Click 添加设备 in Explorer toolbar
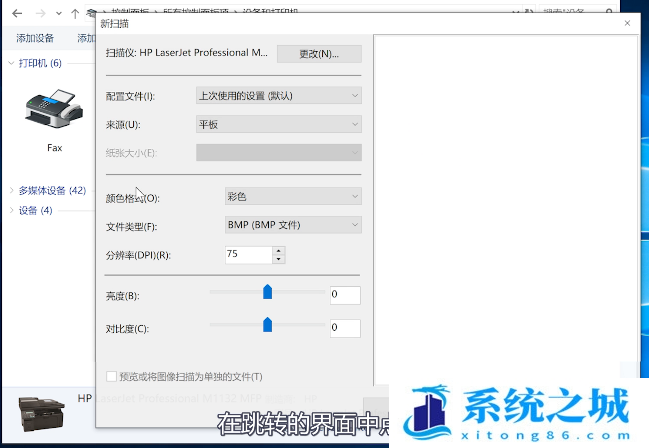Screen dimensions: 649x448 [35, 38]
